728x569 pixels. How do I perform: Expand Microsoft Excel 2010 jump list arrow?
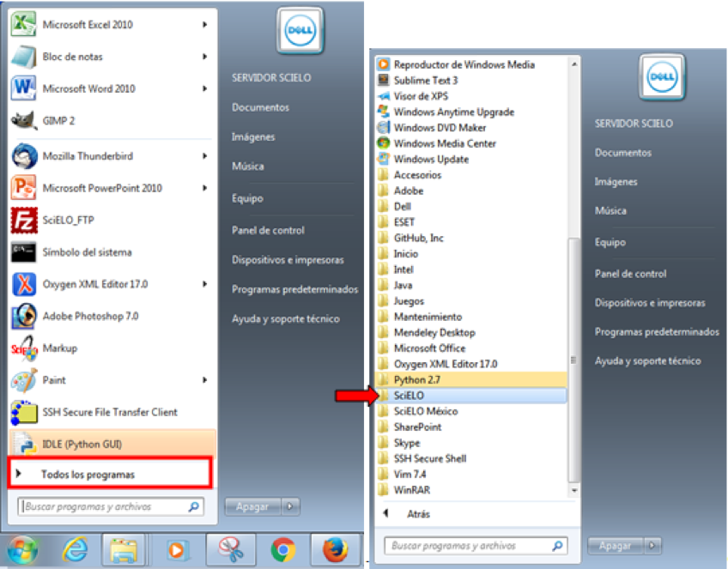click(x=204, y=25)
